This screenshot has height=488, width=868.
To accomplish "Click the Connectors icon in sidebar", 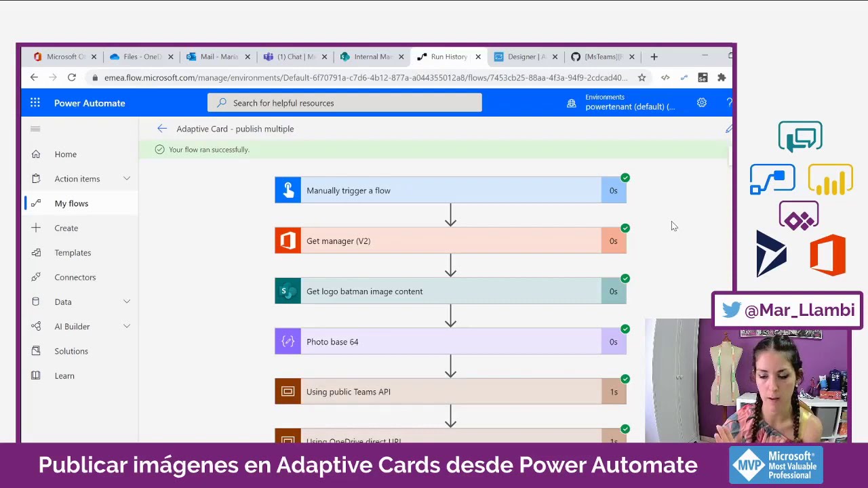I will click(x=36, y=277).
